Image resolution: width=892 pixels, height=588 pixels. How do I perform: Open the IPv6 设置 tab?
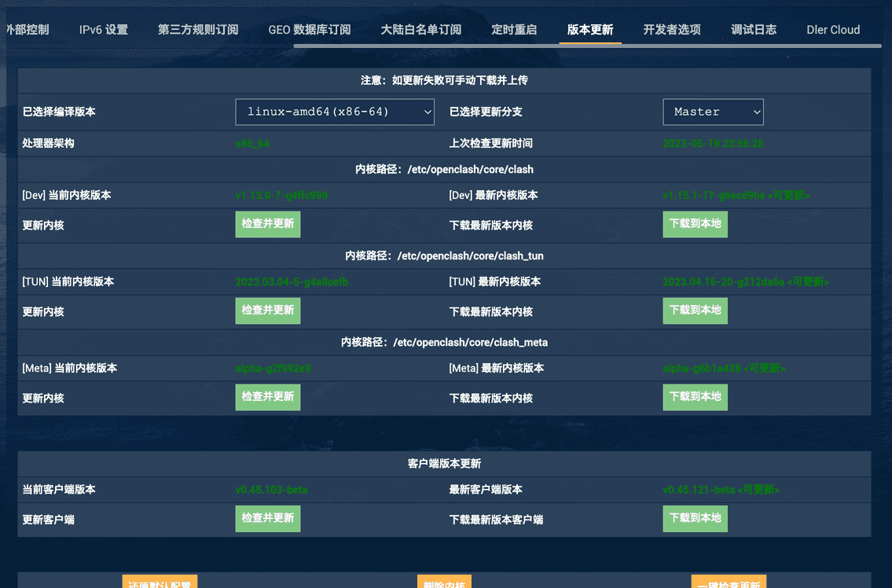pyautogui.click(x=102, y=30)
